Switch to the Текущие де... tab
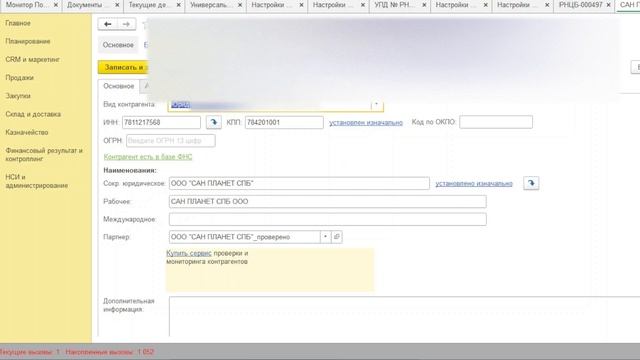Screen dimensions: 640x360 click(149, 5)
